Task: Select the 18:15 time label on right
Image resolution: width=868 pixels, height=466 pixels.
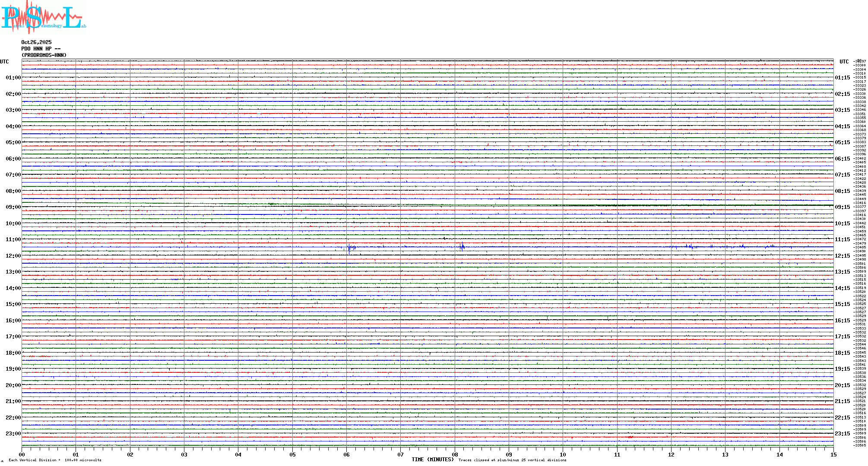Action: click(x=842, y=353)
